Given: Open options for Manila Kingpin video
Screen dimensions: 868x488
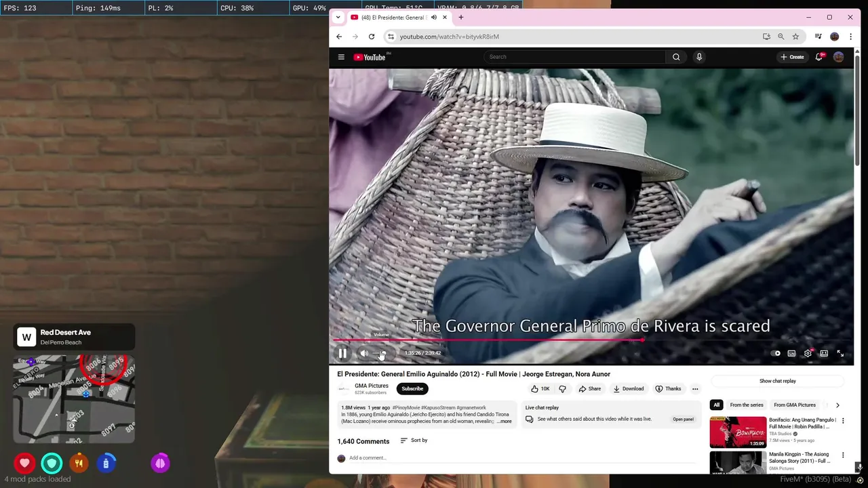Looking at the screenshot, I should click(844, 455).
